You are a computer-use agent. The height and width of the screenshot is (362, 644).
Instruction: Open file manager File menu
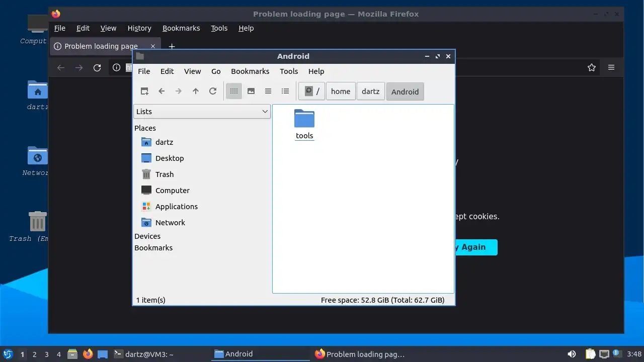pos(144,71)
